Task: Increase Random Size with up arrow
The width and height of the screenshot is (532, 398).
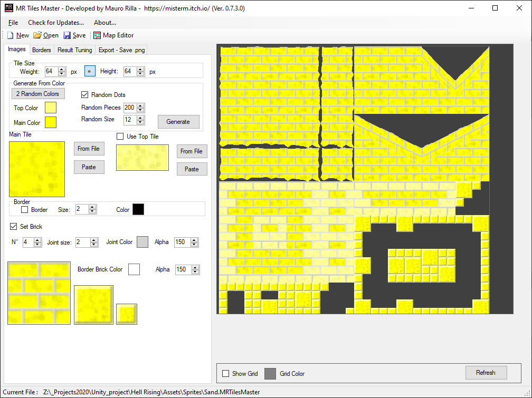Action: click(x=141, y=118)
